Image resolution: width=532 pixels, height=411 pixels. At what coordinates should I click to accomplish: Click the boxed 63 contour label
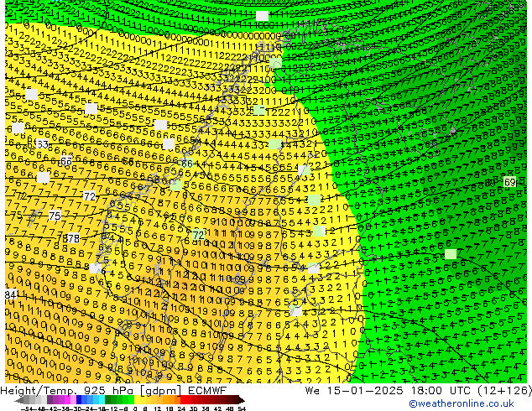tap(43, 144)
